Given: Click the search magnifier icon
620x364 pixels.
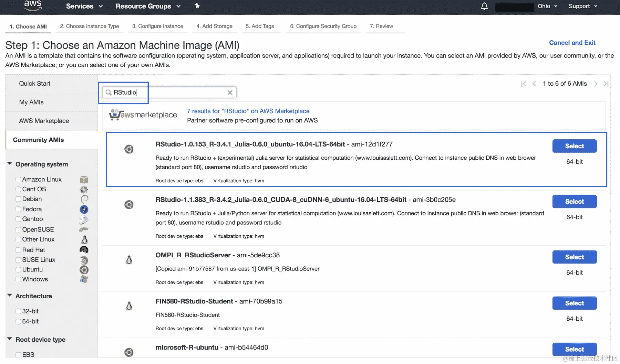Looking at the screenshot, I should (108, 92).
